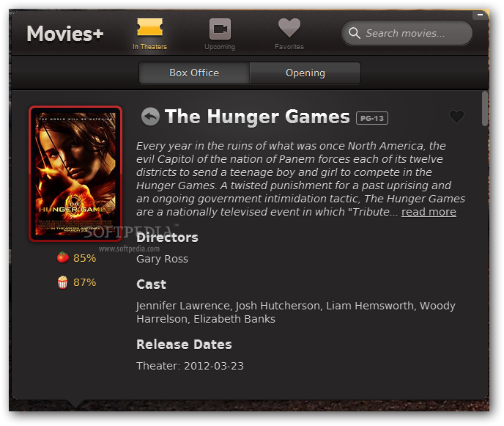Click the 85% critics rating text
The height and width of the screenshot is (426, 504).
[84, 258]
